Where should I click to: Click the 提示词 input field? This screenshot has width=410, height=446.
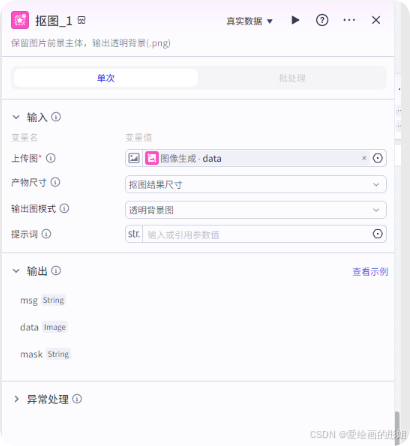pos(257,235)
